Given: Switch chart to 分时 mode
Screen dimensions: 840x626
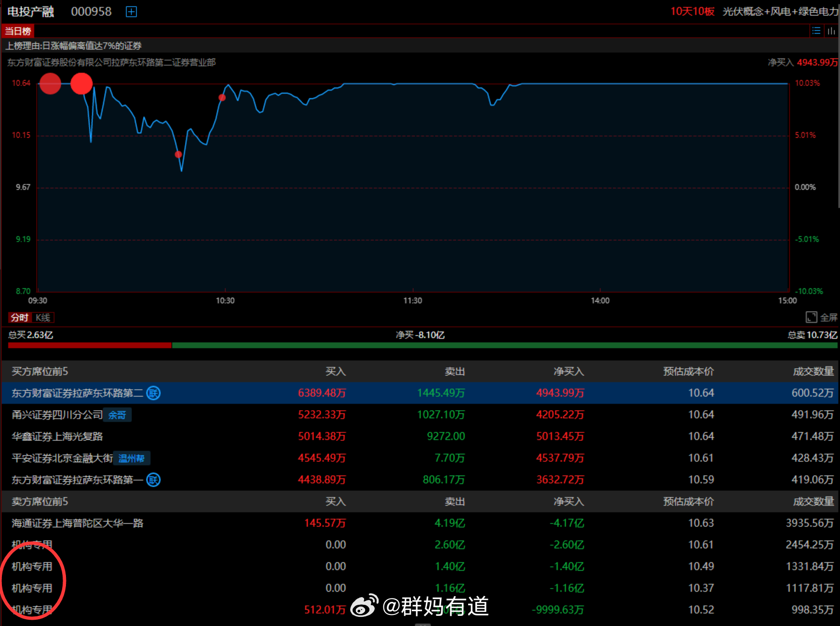Looking at the screenshot, I should click(20, 318).
